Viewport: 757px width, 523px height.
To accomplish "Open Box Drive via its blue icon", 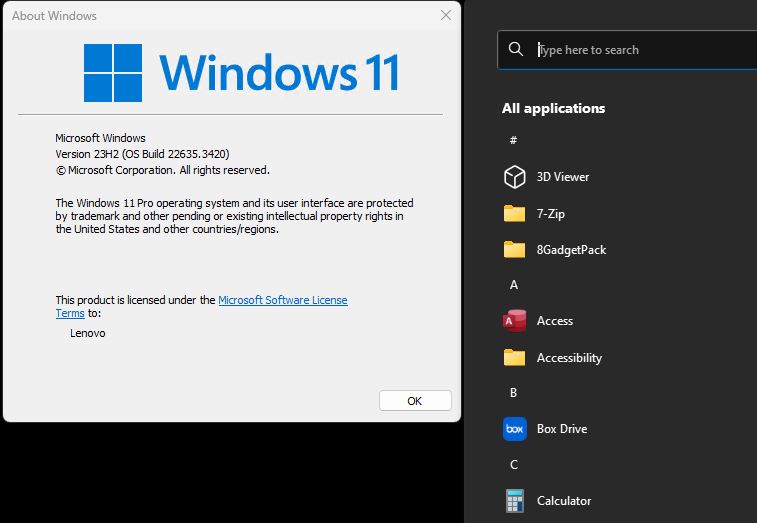I will [x=514, y=429].
